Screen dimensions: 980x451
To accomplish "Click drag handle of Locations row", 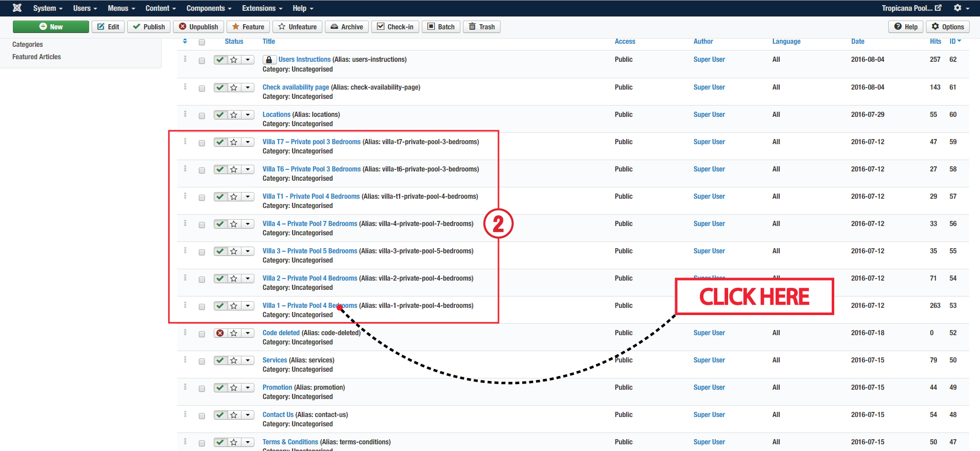I will point(185,114).
